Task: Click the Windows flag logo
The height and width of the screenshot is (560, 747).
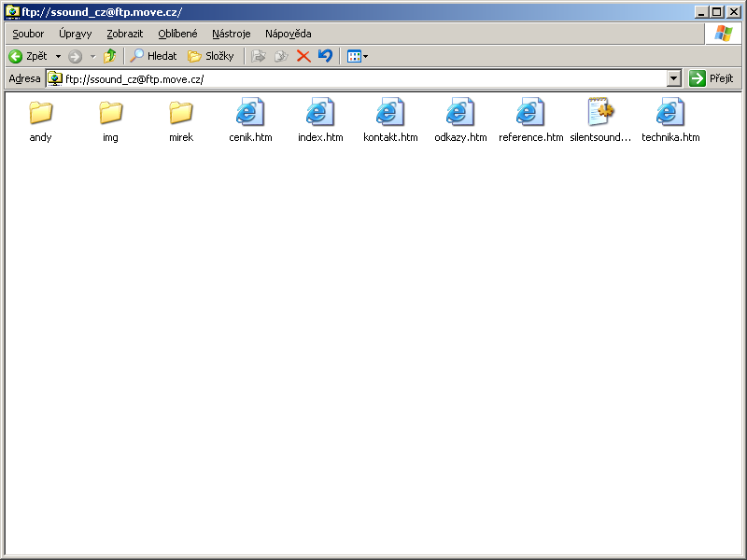Action: (723, 34)
